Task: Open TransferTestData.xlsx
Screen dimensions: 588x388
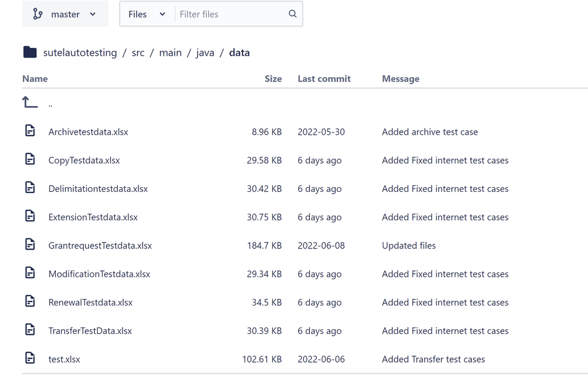Action: click(90, 331)
